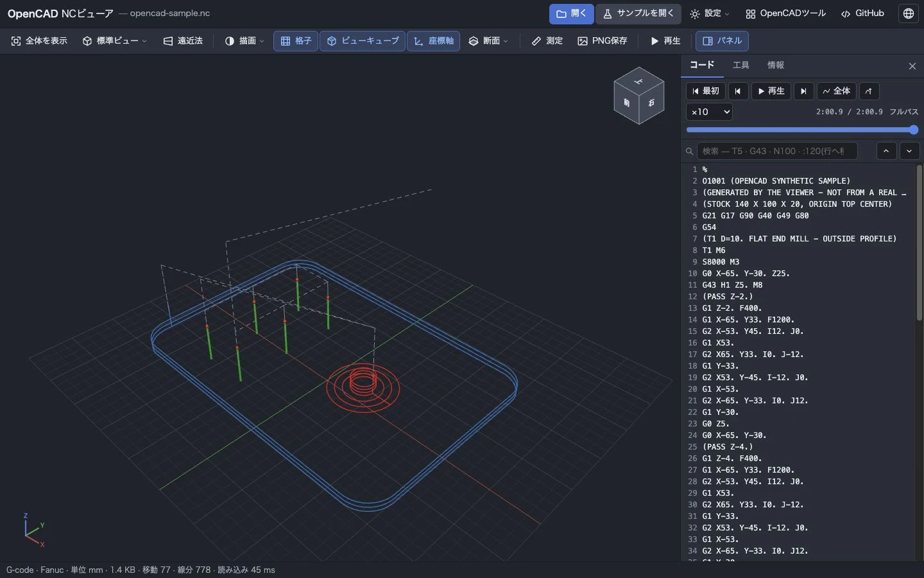This screenshot has height=578, width=924.
Task: Go to previous search result
Action: click(x=886, y=151)
